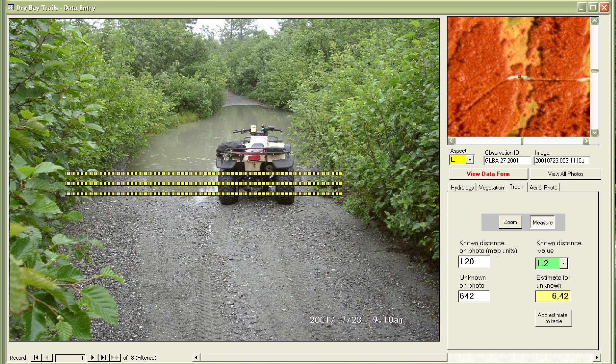Click the 'Aspect:' label
616x364 pixels.
pyautogui.click(x=459, y=151)
